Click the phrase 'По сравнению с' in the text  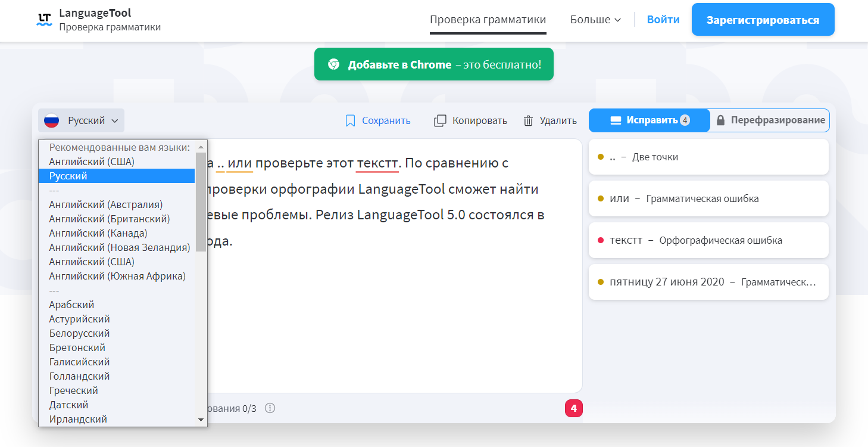point(457,163)
